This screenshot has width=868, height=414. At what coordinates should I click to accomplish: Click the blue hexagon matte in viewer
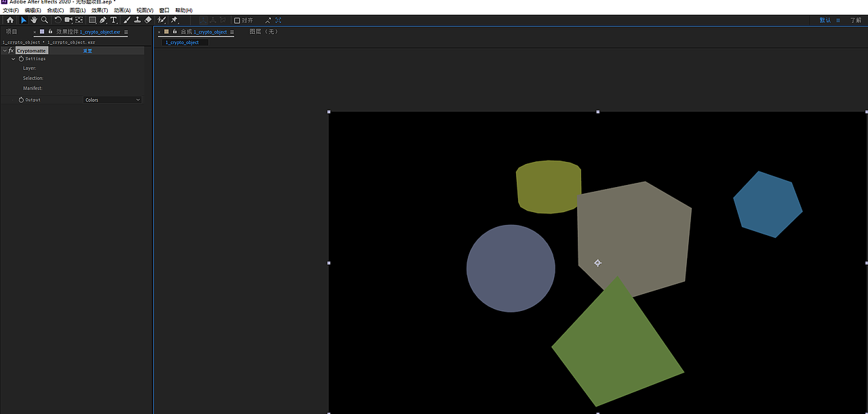(x=768, y=205)
